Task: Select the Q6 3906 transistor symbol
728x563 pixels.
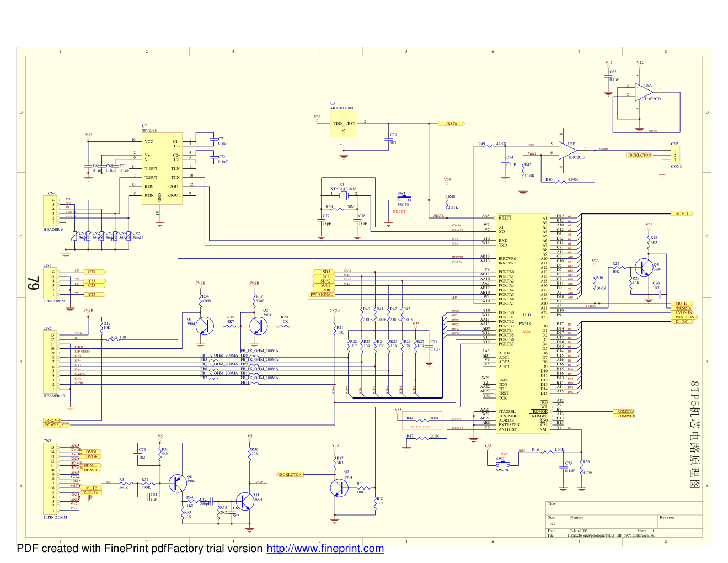Action: click(x=178, y=483)
